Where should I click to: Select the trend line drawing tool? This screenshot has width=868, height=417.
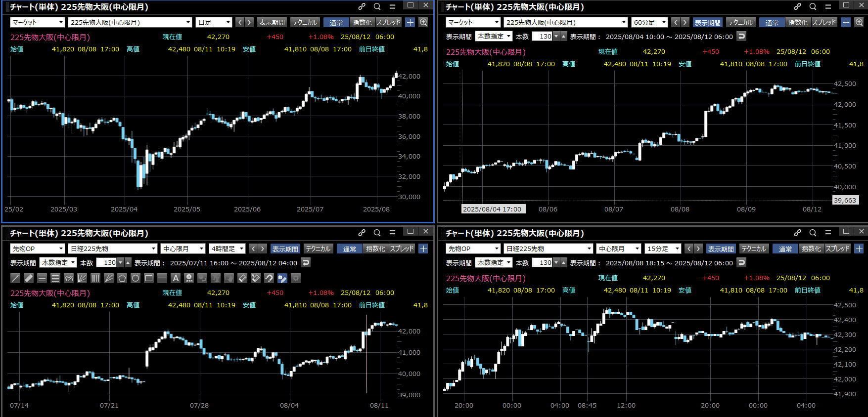[x=15, y=278]
